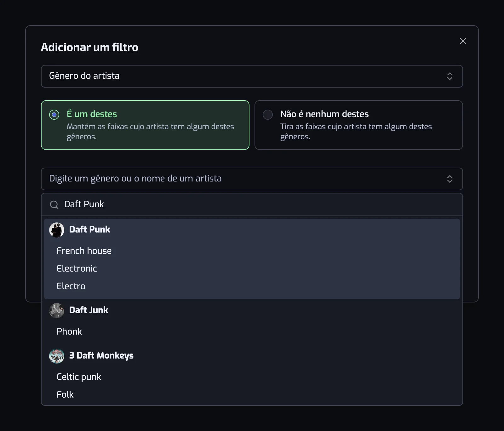Open the genre or artist name combo box
This screenshot has width=504, height=431.
pyautogui.click(x=252, y=179)
